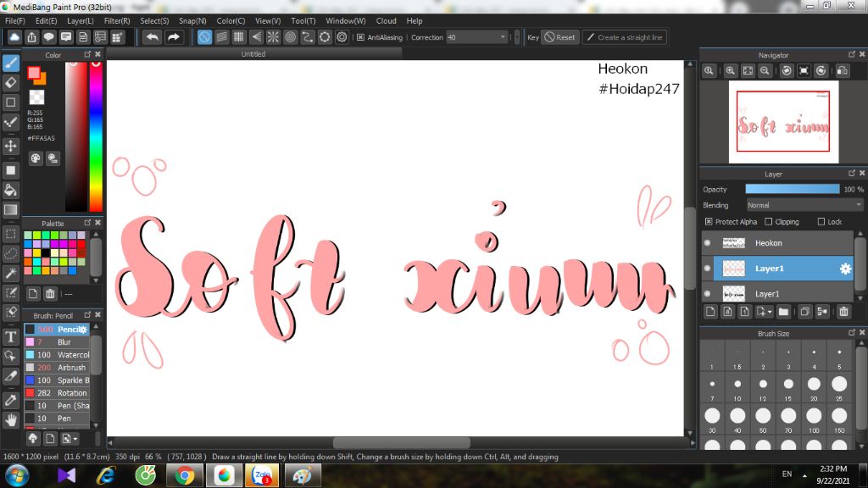Click the Reset button
Screen dimensions: 868x488
click(x=559, y=37)
